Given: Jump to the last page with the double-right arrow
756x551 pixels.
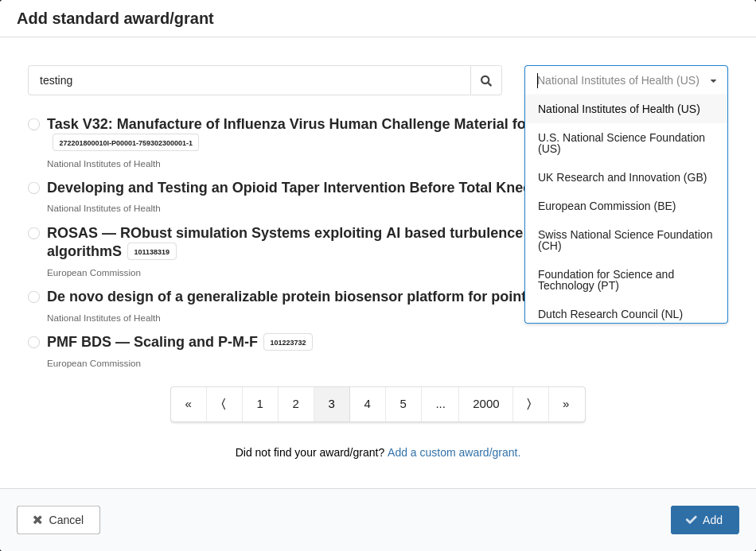Looking at the screenshot, I should coord(567,404).
